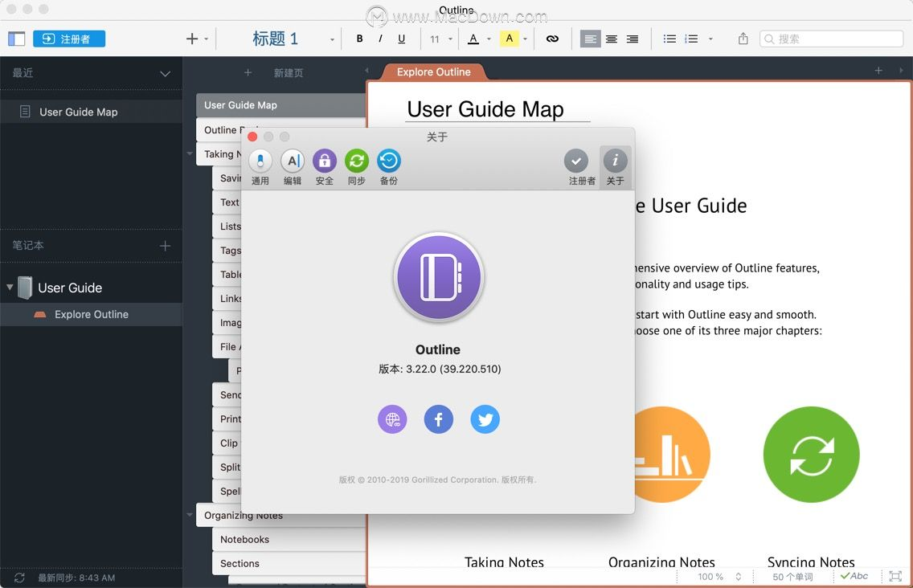Open 通用 general preferences tab
The width and height of the screenshot is (913, 588).
[x=260, y=168]
